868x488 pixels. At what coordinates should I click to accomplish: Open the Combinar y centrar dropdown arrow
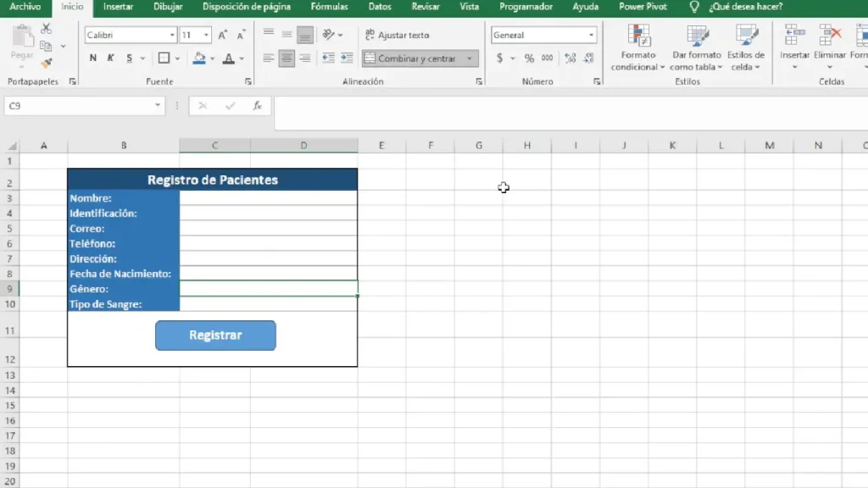(470, 58)
